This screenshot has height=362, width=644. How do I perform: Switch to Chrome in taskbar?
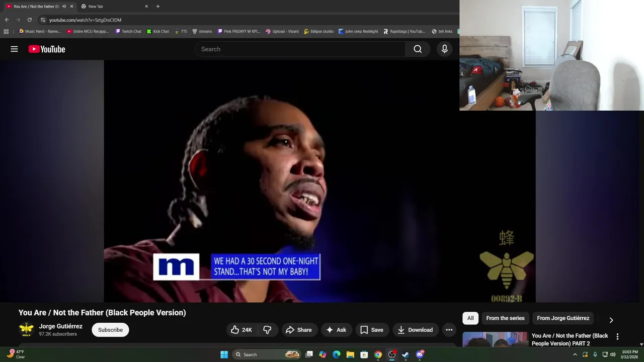point(378,354)
